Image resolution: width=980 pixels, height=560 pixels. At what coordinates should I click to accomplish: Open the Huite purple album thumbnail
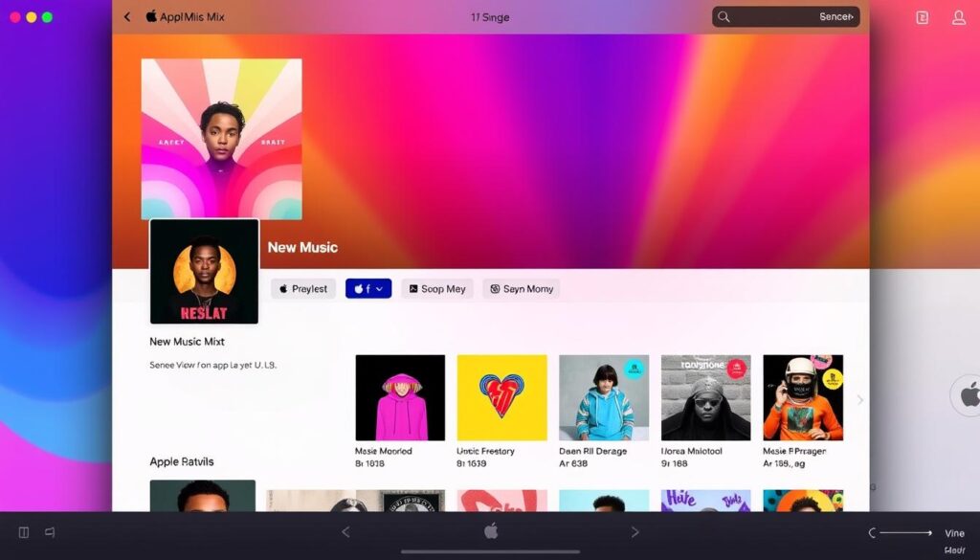(705, 500)
